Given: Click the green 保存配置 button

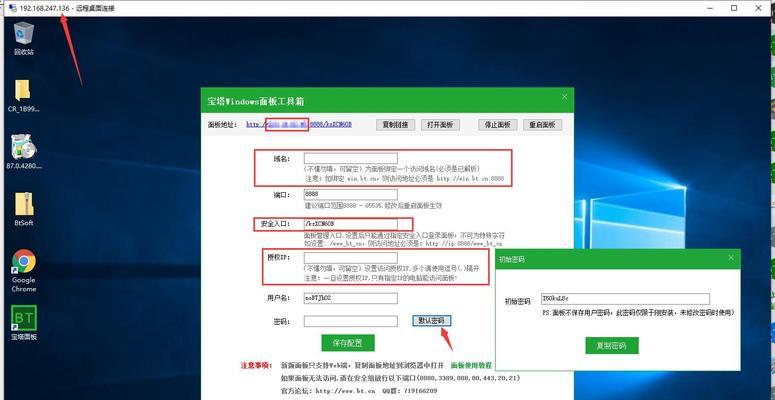Looking at the screenshot, I should pos(348,343).
